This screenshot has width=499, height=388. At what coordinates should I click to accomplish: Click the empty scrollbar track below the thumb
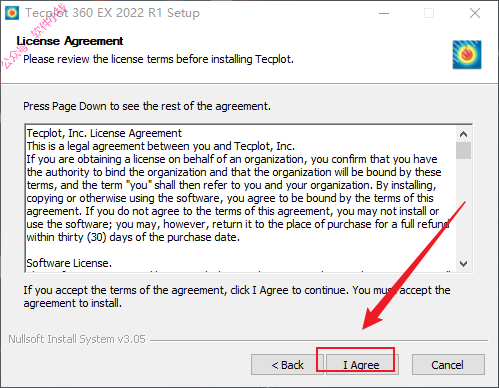coord(463,208)
